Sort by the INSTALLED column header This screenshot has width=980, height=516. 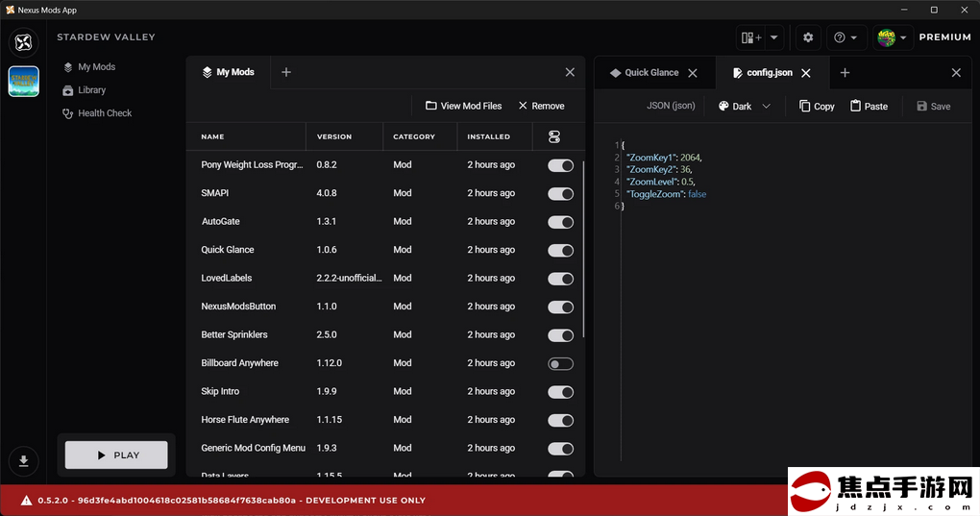tap(489, 136)
